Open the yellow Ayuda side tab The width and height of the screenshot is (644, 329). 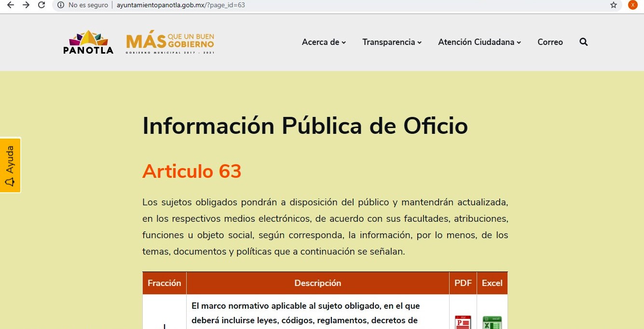point(10,165)
